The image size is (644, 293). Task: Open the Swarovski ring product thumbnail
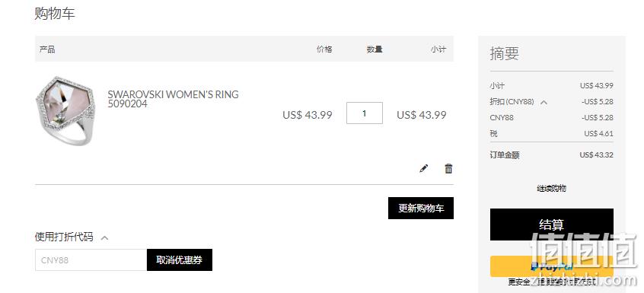pos(65,110)
